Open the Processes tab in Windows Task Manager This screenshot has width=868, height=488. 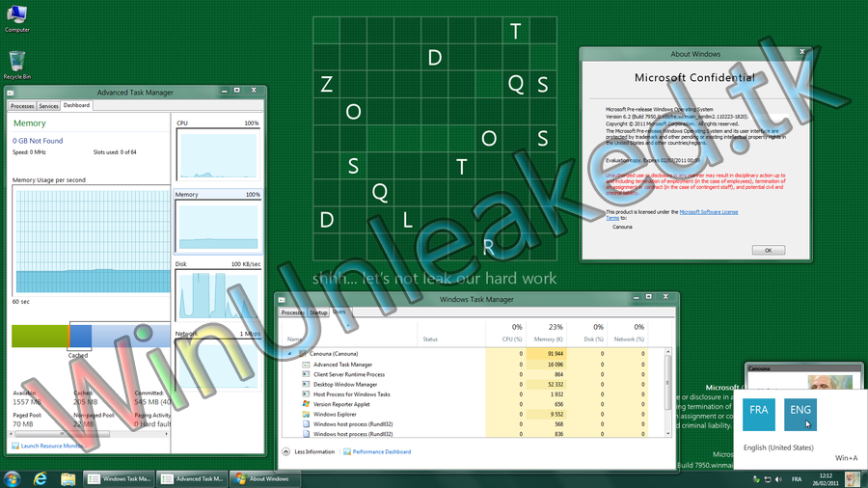tap(293, 312)
